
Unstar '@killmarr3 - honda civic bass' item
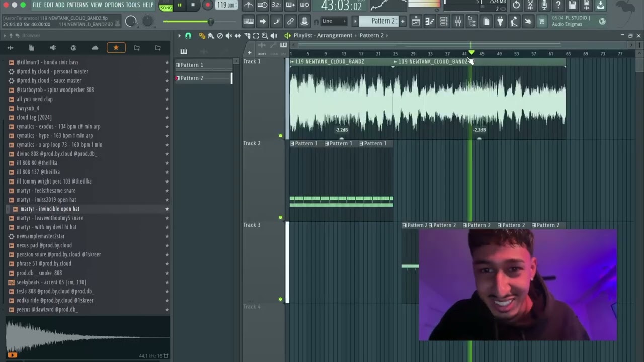pos(167,62)
